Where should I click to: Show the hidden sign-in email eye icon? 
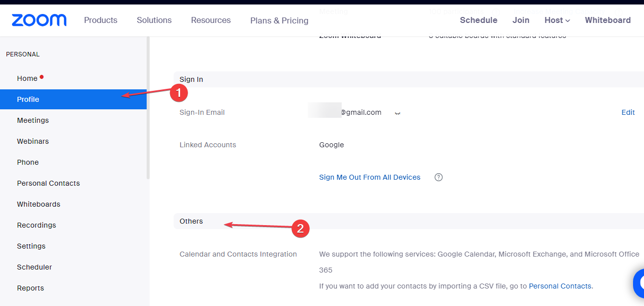tap(398, 113)
